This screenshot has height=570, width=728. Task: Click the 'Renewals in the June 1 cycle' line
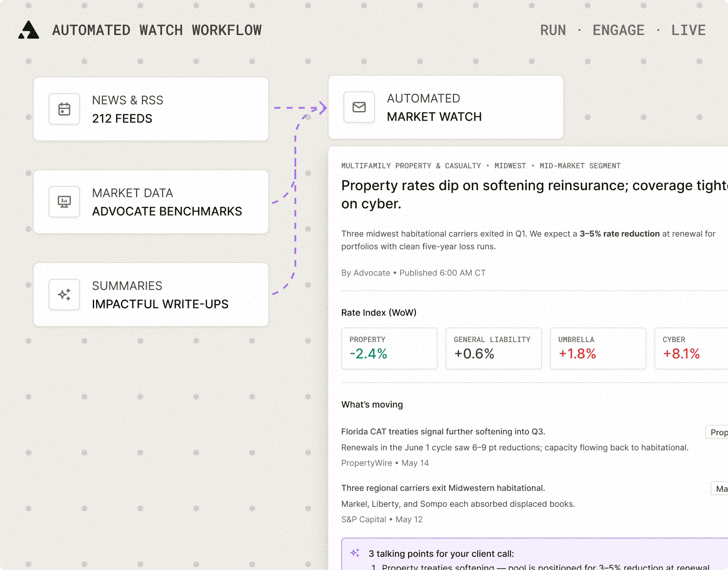[x=515, y=448]
